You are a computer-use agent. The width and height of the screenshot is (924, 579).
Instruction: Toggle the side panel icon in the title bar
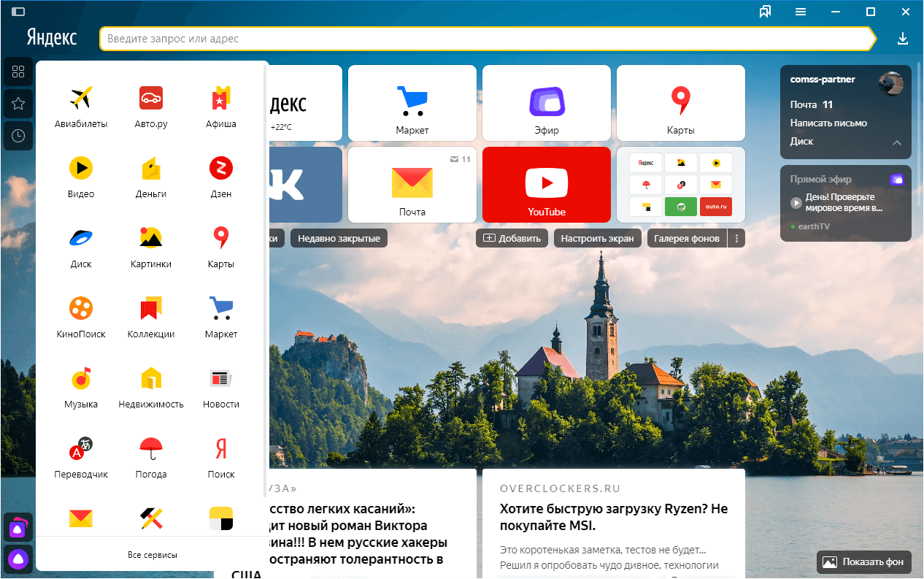coord(18,12)
